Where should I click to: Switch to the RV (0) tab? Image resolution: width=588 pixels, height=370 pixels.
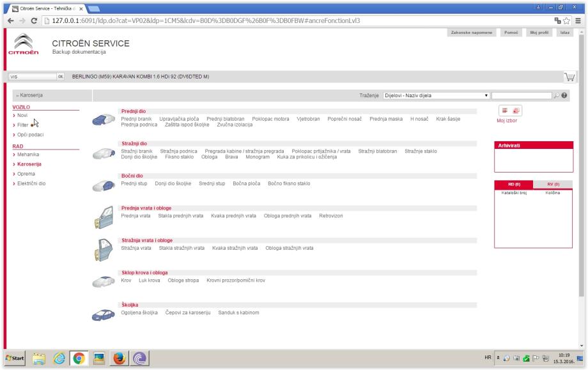[553, 185]
